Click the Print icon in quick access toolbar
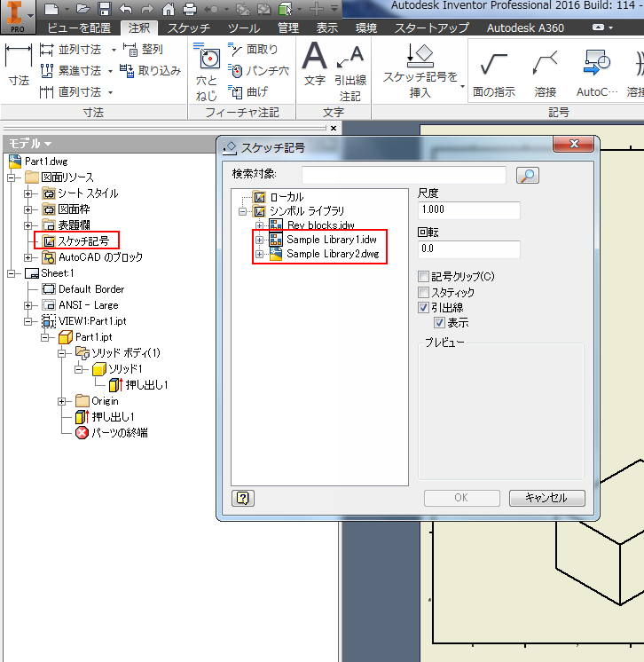Viewport: 644px width, 662px height. pyautogui.click(x=190, y=9)
